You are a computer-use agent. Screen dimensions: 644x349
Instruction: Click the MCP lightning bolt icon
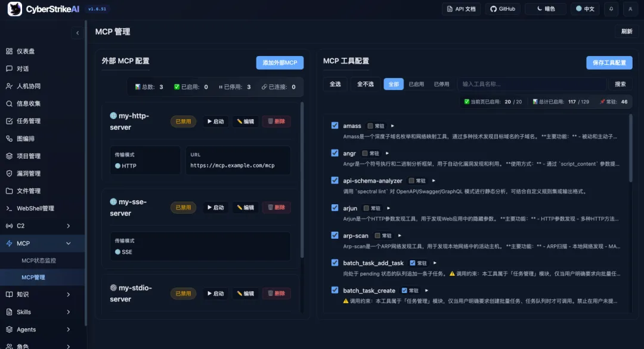click(x=9, y=243)
